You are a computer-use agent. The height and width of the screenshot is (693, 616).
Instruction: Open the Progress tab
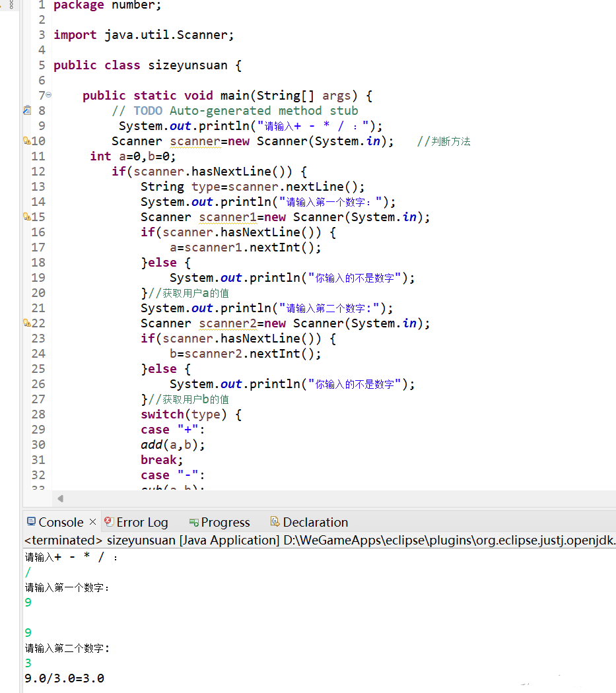coord(225,523)
